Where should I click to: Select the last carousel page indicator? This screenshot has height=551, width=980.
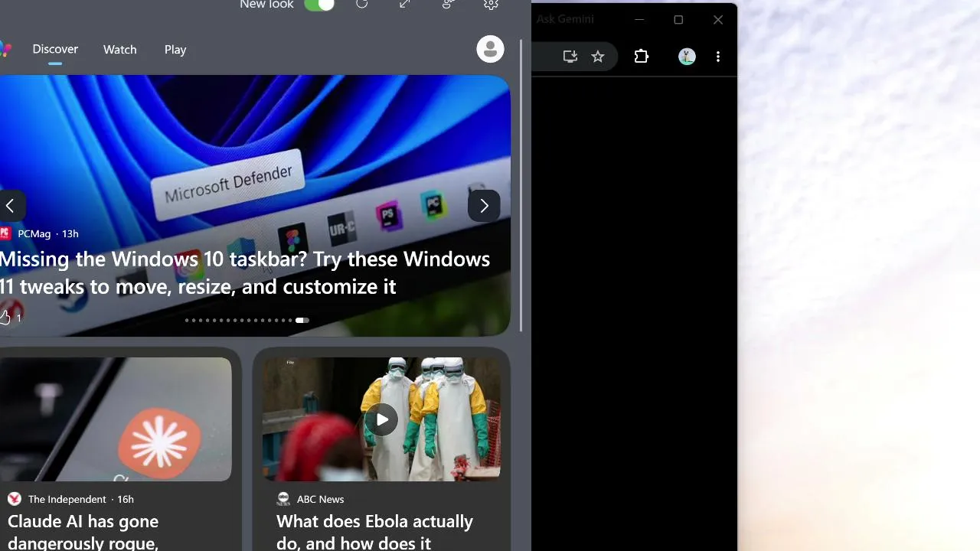[302, 321]
